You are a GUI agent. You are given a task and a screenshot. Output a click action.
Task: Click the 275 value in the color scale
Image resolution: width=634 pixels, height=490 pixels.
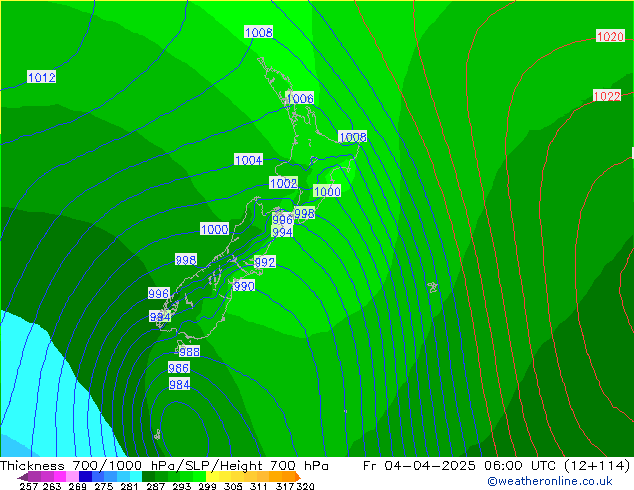[x=104, y=486]
